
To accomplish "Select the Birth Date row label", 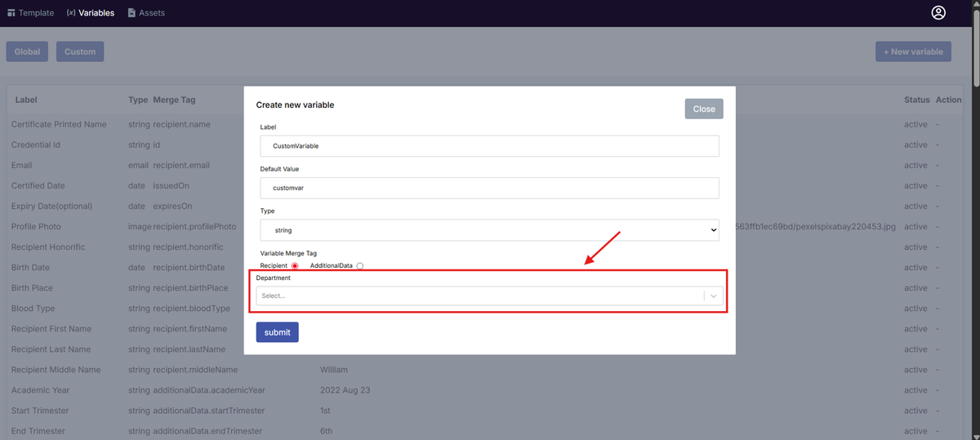I will (x=30, y=267).
